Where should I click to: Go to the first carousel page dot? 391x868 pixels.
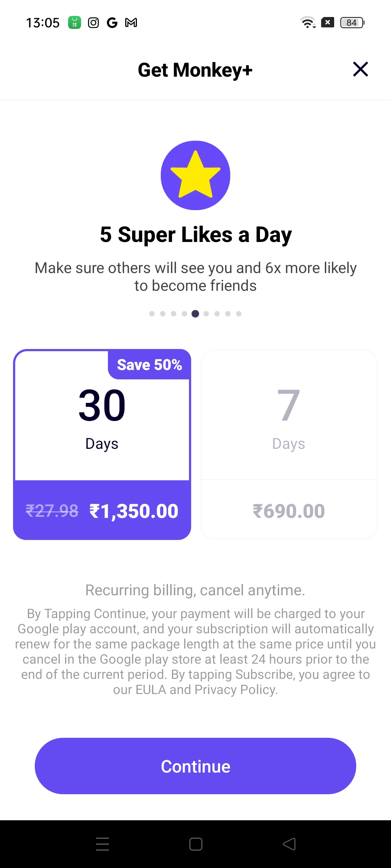click(152, 314)
